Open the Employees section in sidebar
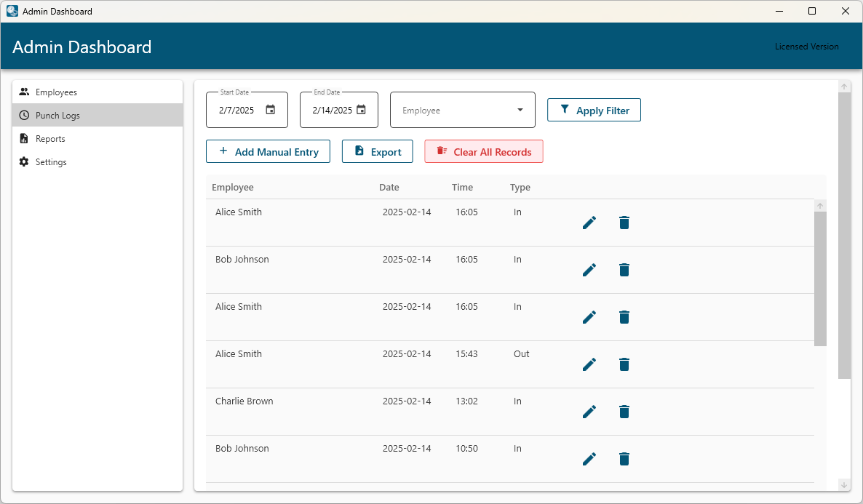 point(56,92)
